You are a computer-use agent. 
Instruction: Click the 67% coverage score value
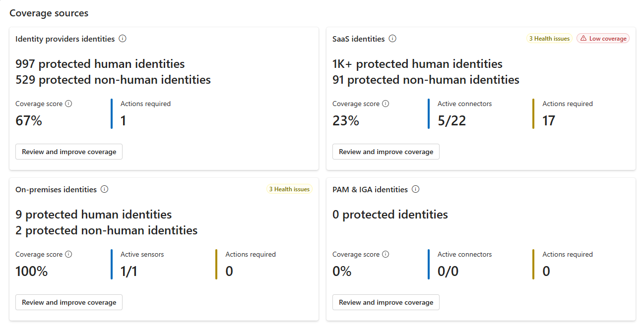point(29,120)
